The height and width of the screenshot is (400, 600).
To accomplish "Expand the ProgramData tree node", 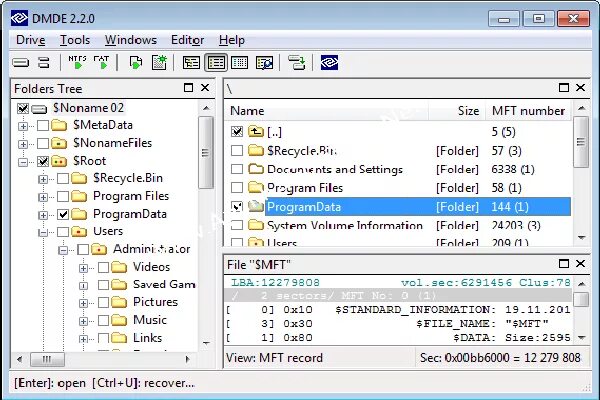I will (x=43, y=215).
